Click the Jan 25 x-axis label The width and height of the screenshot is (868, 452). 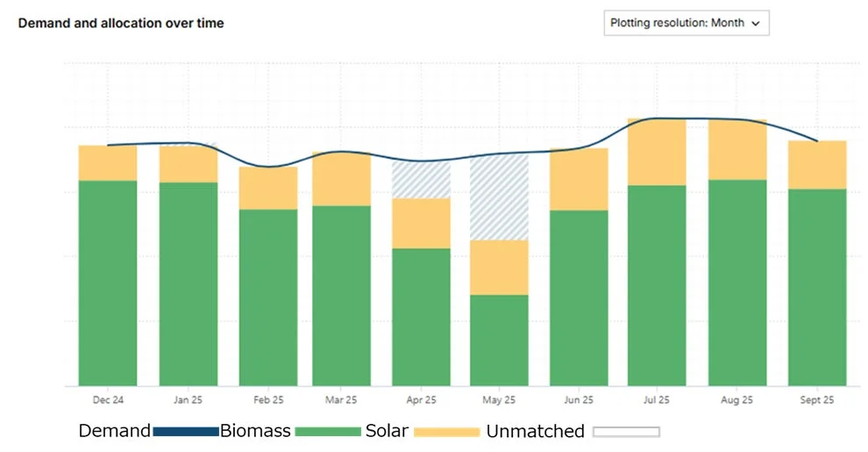click(x=188, y=400)
